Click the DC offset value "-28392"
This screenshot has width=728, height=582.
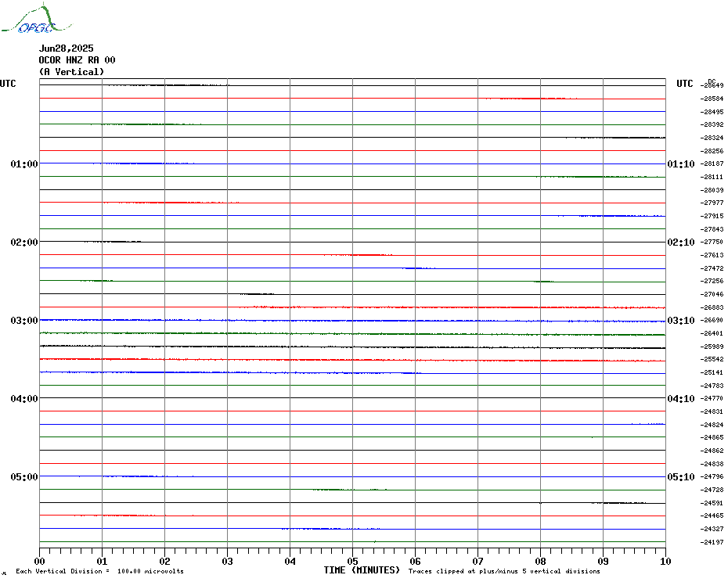pyautogui.click(x=712, y=125)
